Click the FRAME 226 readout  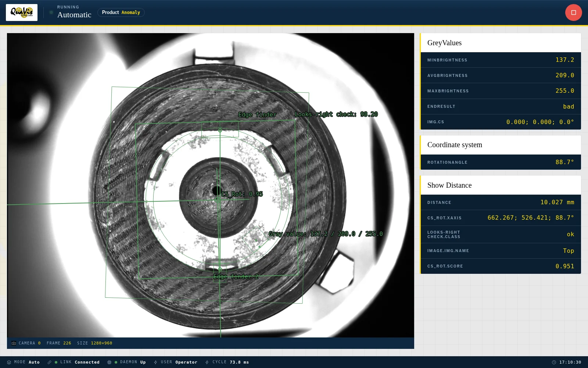click(x=59, y=343)
